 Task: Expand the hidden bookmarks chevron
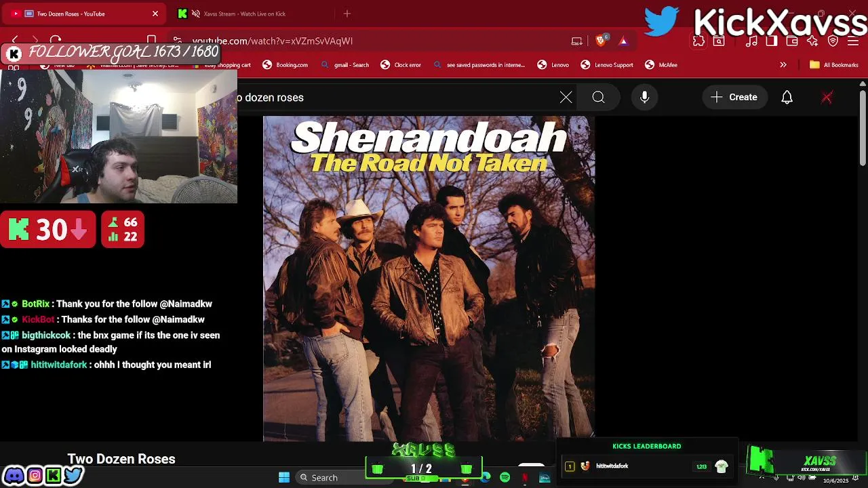click(783, 65)
